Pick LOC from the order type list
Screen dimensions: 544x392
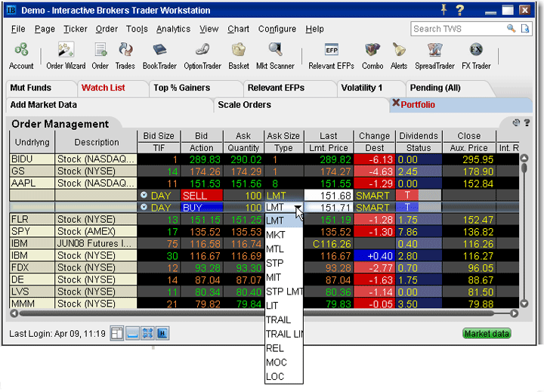point(284,377)
